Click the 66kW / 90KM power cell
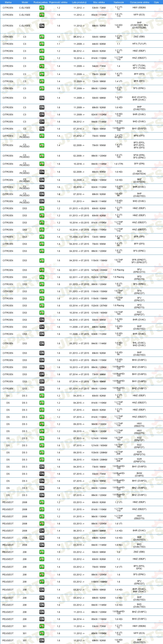Viewport: 163px width, 644px height. [99, 172]
